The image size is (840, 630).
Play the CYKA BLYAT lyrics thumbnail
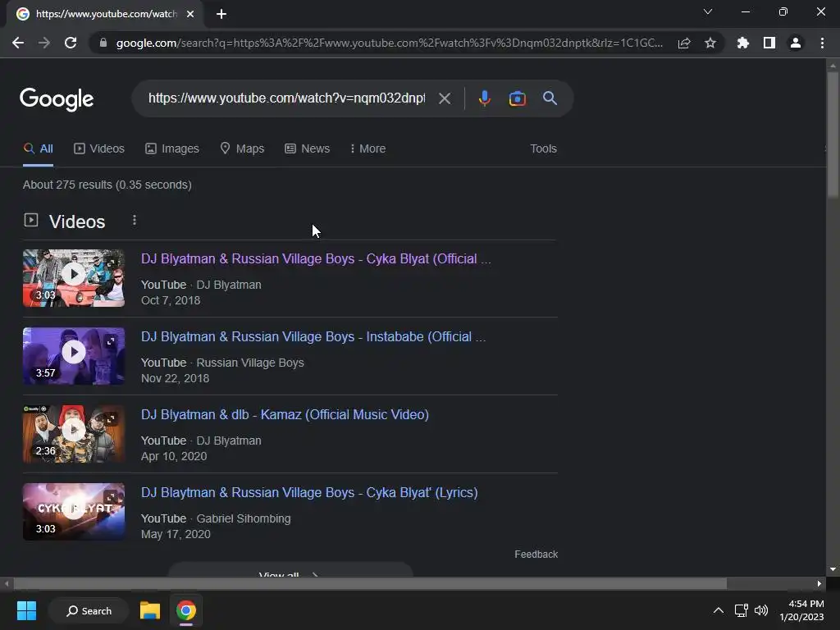(x=74, y=512)
